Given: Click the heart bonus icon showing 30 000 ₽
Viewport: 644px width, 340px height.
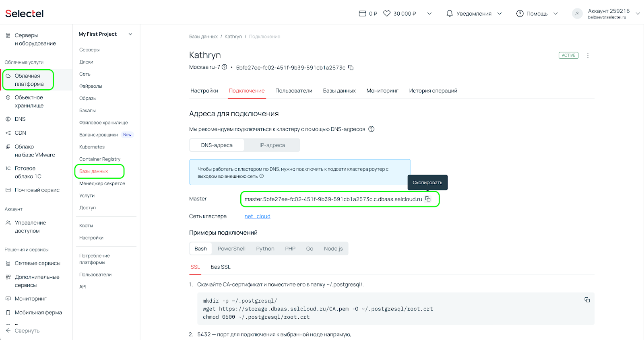Looking at the screenshot, I should 387,14.
